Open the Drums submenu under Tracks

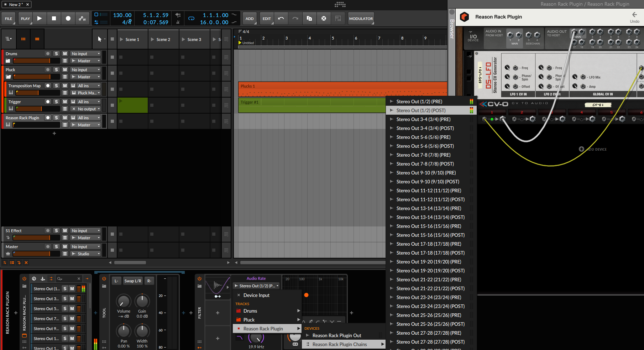click(x=267, y=311)
